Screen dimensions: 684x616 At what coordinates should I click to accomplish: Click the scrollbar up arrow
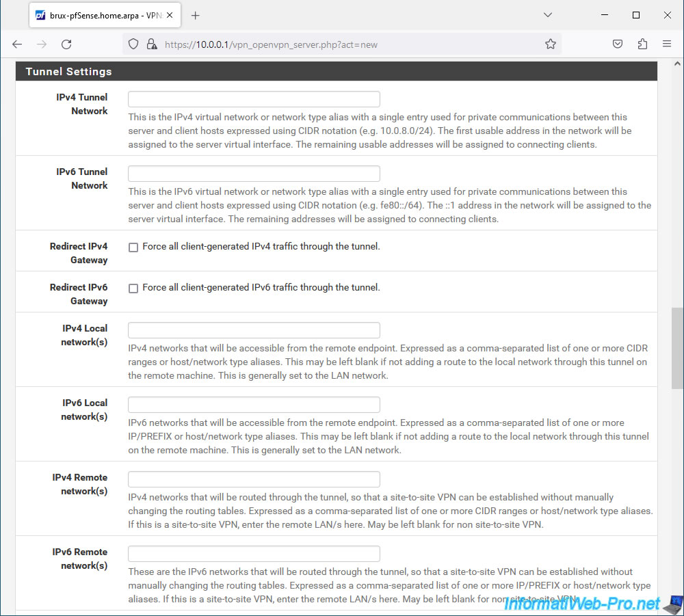pyautogui.click(x=677, y=64)
